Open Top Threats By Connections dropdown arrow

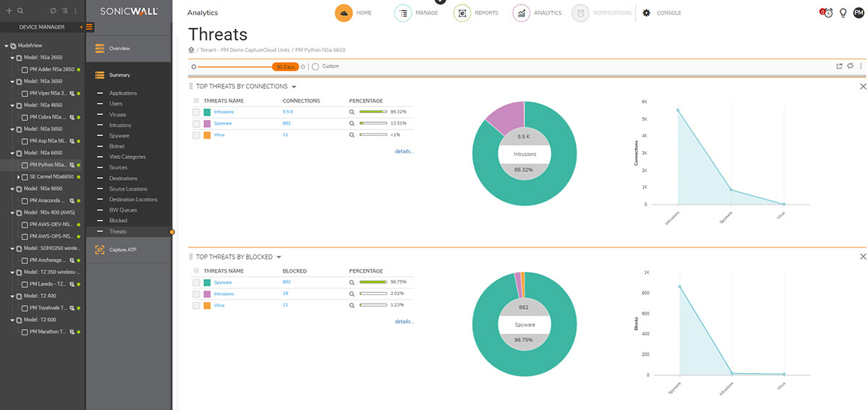[x=294, y=87]
